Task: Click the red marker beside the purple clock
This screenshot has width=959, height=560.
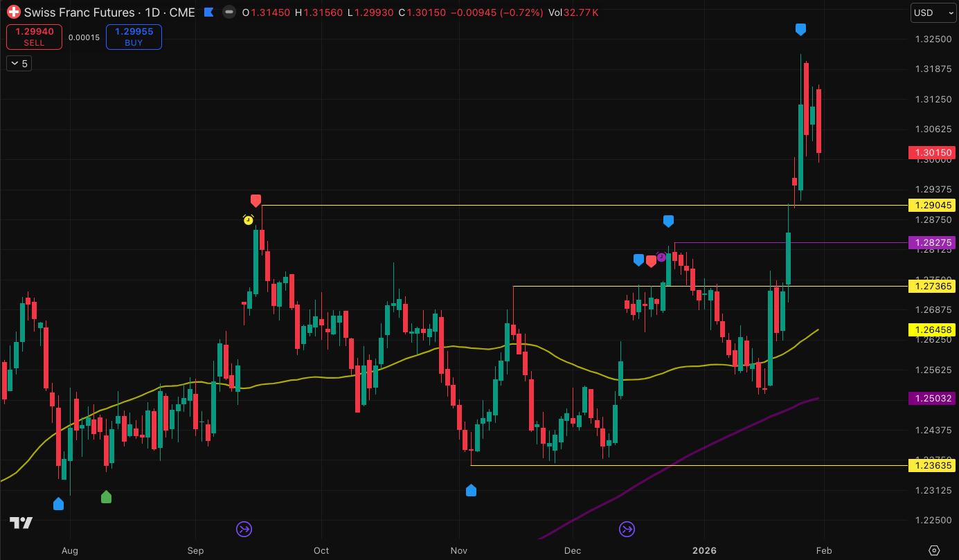Action: 651,261
